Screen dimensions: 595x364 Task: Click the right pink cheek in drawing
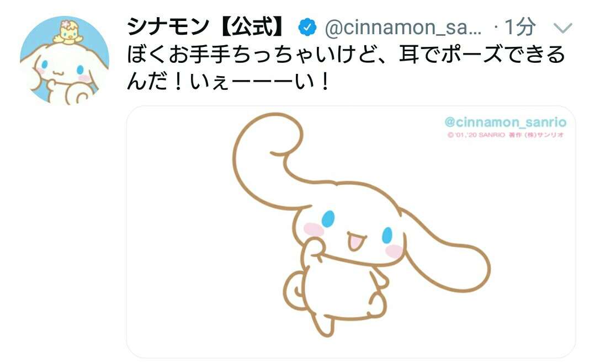point(394,251)
